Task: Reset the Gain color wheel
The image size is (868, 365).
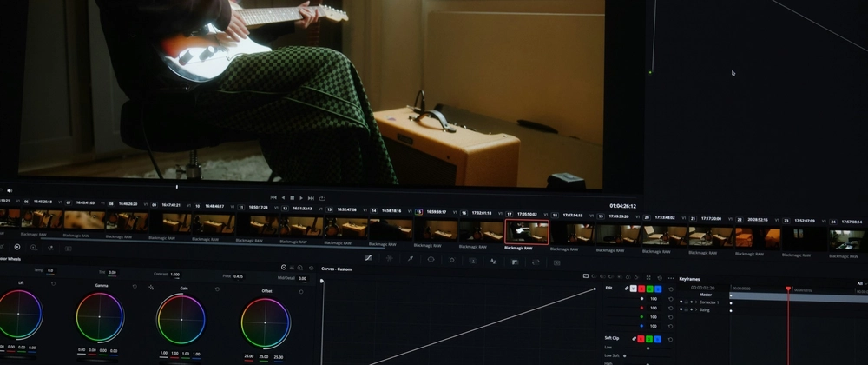Action: click(217, 289)
